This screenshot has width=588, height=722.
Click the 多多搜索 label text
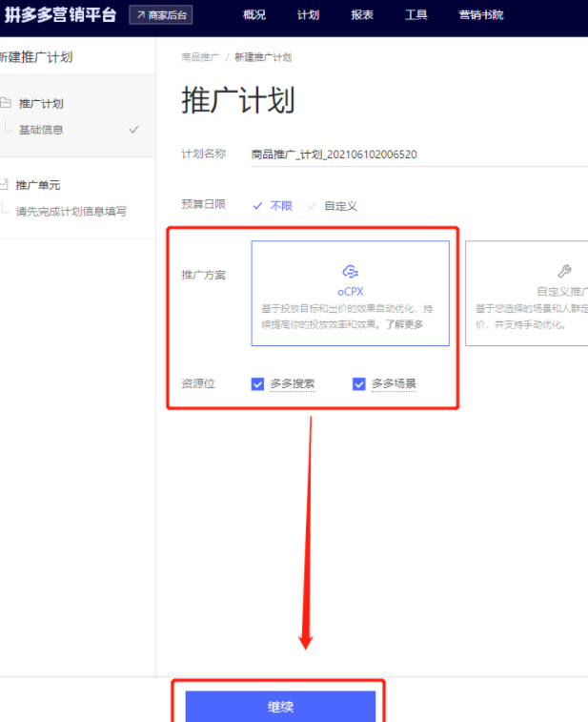(x=293, y=383)
